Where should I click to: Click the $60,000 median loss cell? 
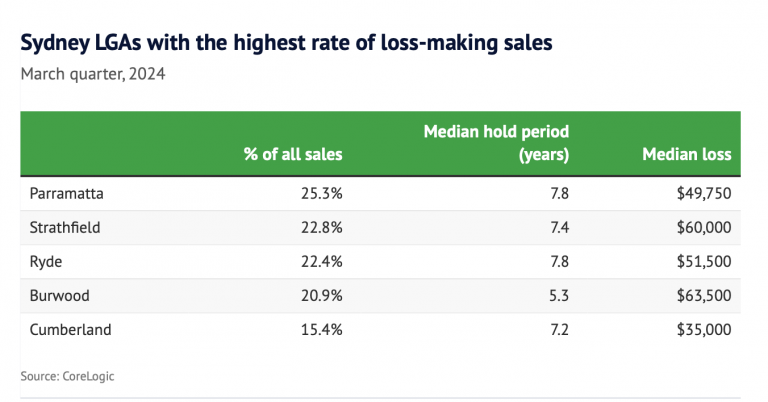(702, 227)
